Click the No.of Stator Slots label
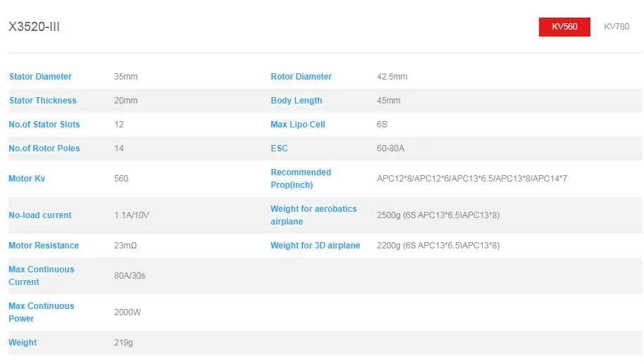Viewport: 644px width, 361px height. (44, 125)
